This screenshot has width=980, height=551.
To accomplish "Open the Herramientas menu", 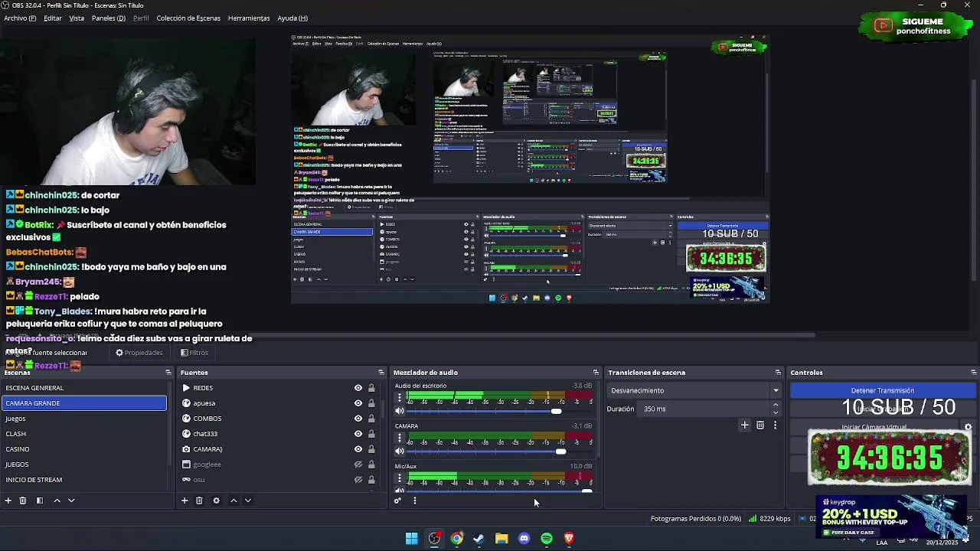I will coord(249,18).
